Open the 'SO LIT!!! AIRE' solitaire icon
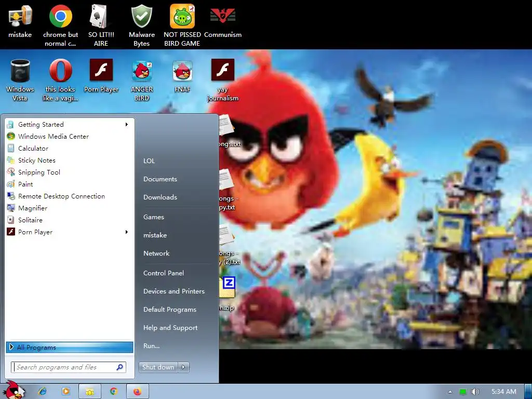 click(101, 26)
